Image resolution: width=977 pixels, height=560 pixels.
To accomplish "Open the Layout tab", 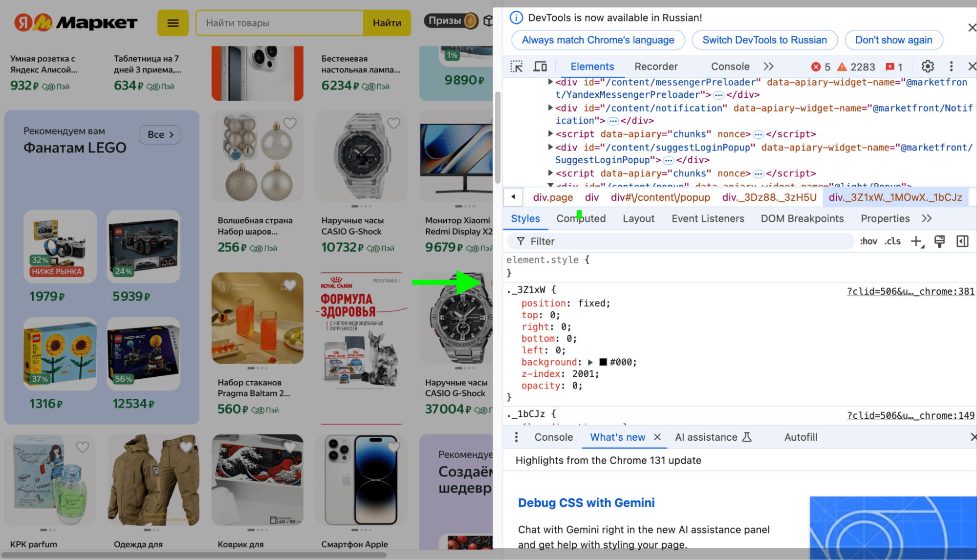I will click(638, 218).
